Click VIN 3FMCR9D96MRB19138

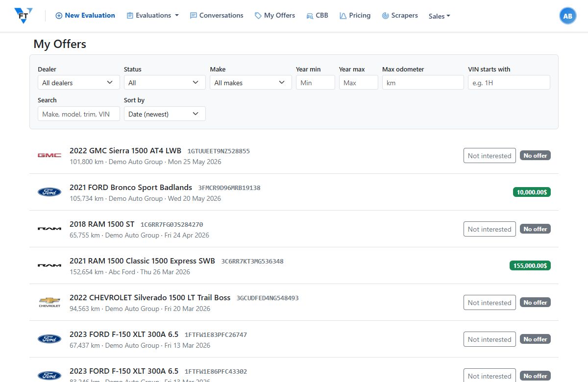click(229, 188)
